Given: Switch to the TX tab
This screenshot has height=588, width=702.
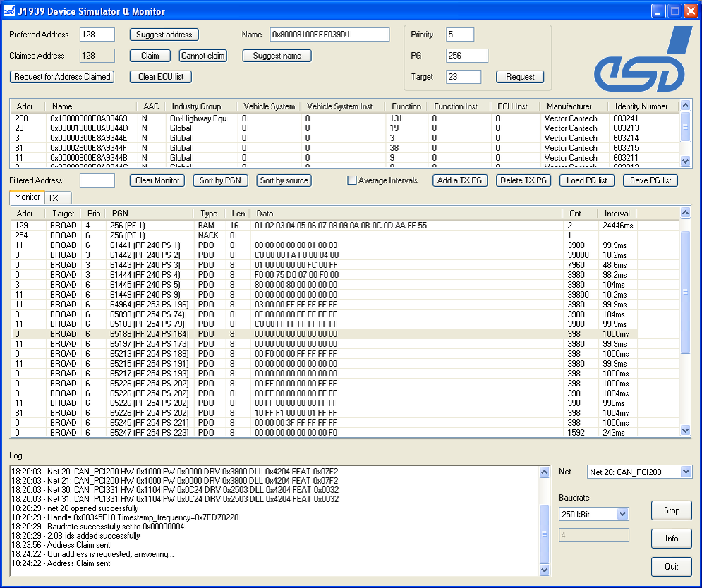Looking at the screenshot, I should pos(54,198).
